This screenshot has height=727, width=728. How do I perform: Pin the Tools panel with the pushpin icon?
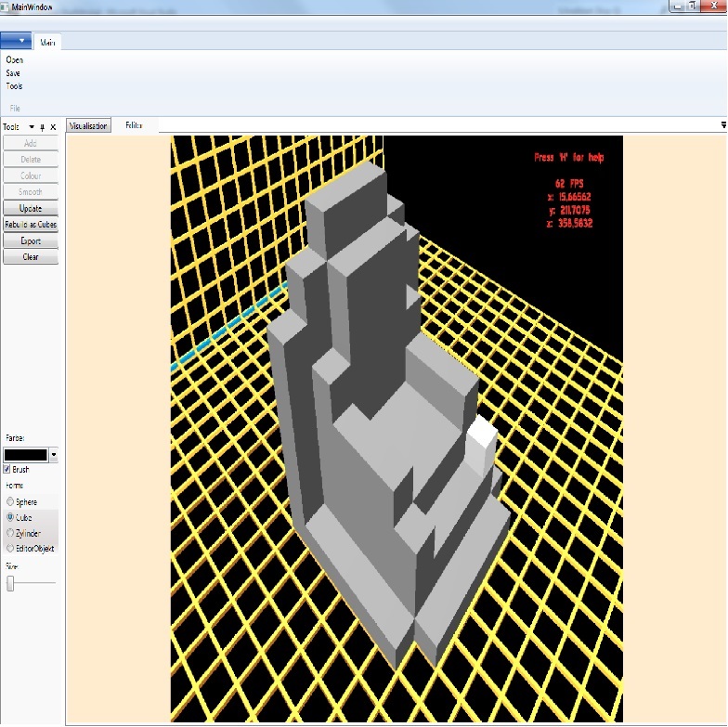(x=43, y=126)
